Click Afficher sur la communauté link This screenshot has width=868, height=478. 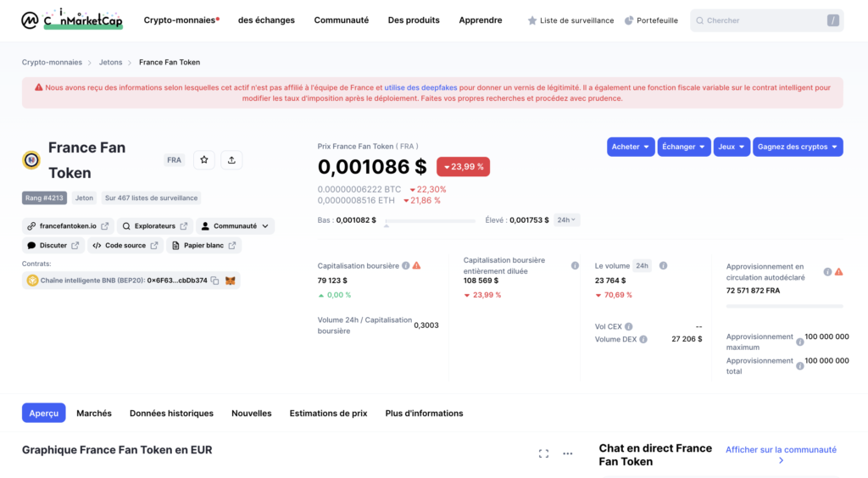tap(781, 450)
